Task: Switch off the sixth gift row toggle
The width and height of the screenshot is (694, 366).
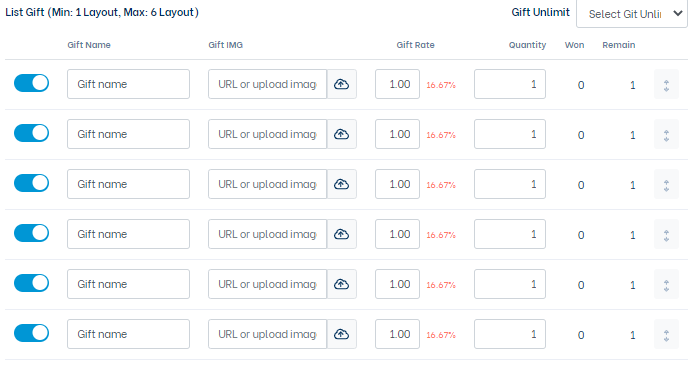Action: pos(31,333)
